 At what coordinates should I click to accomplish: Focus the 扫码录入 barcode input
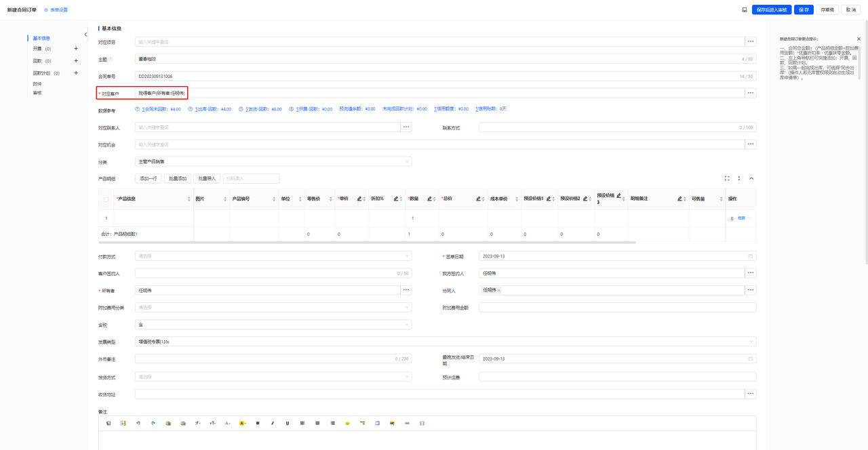251,179
